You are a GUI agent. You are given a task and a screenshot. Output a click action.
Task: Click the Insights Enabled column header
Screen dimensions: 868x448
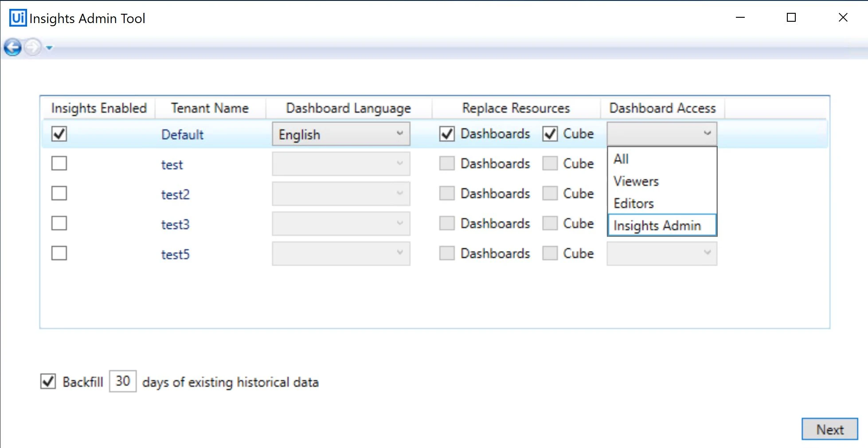point(98,108)
